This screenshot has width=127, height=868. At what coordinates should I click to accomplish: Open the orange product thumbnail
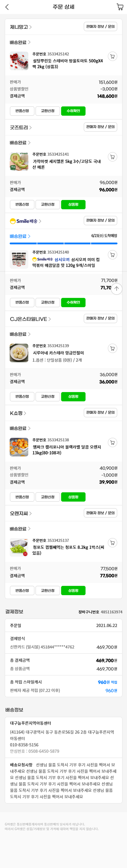click(x=19, y=447)
